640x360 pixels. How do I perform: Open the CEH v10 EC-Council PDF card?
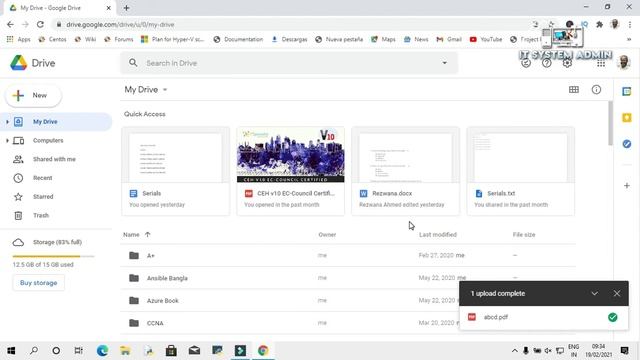(290, 171)
